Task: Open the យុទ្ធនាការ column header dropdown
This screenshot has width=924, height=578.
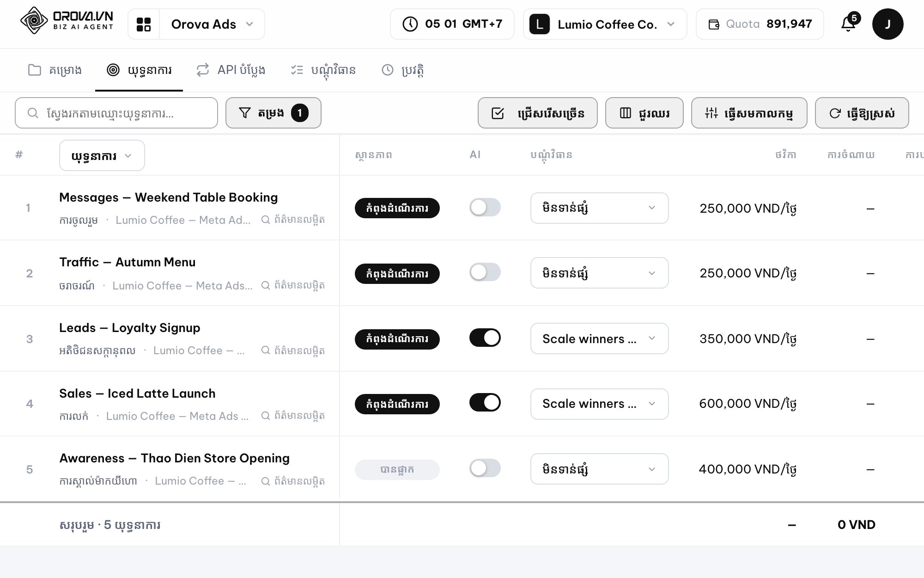Action: pos(102,156)
